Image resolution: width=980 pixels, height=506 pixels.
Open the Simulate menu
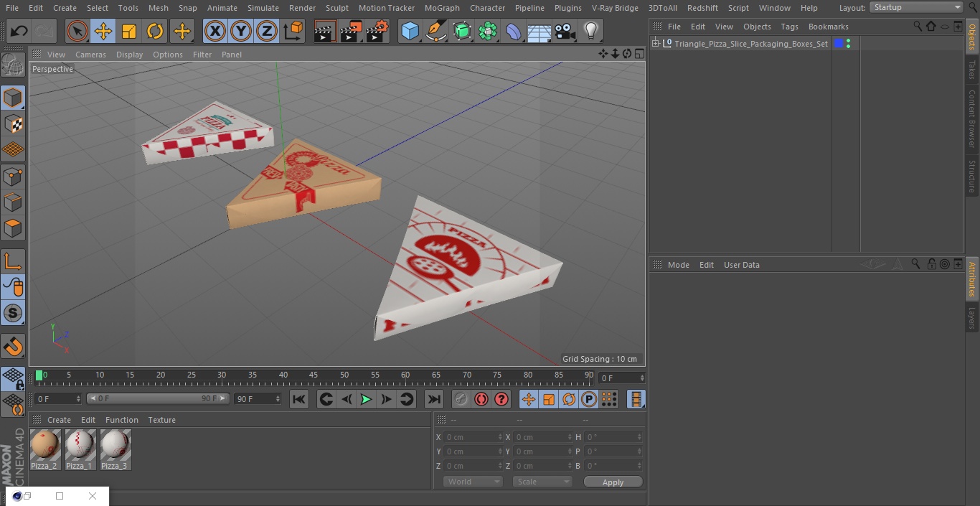[263, 8]
